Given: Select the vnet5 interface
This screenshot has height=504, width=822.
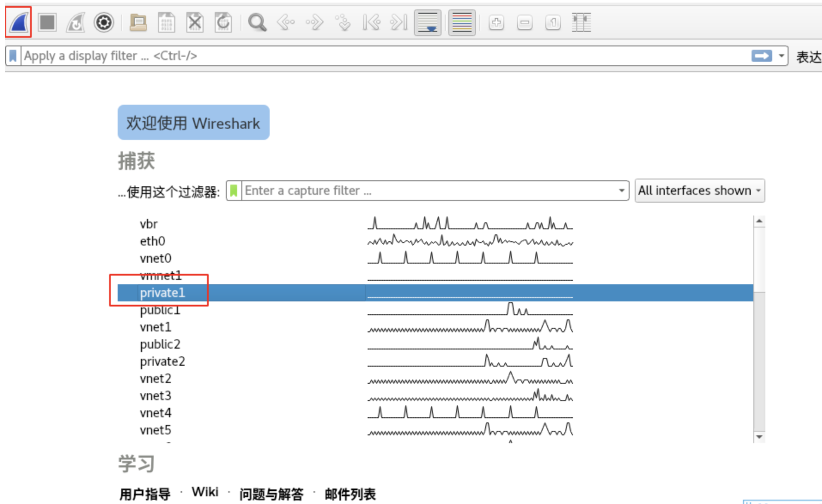Looking at the screenshot, I should pyautogui.click(x=155, y=430).
